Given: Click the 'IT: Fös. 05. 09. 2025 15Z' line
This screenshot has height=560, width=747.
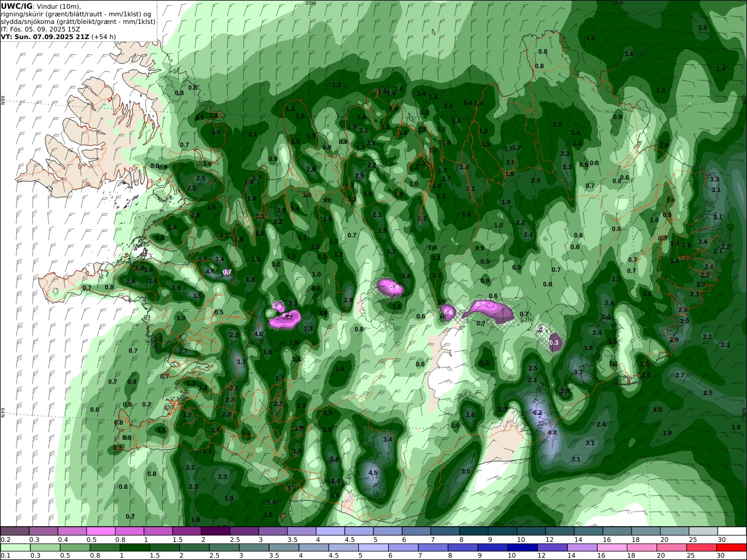Looking at the screenshot, I should coord(40,29).
